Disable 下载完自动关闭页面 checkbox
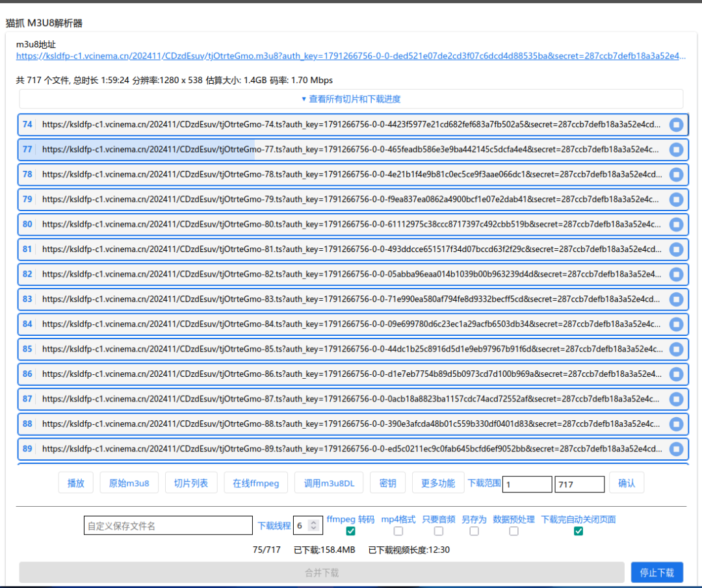Image resolution: width=702 pixels, height=588 pixels. (578, 531)
